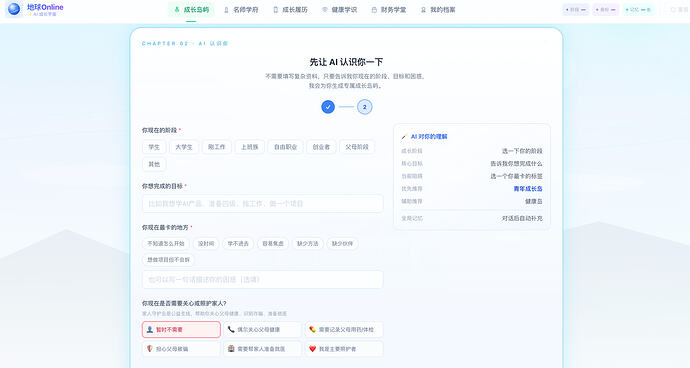Screen dimensions: 690x368
Task: Click the CHAPTER 02 · AI 认识你 heading label
Action: point(185,44)
